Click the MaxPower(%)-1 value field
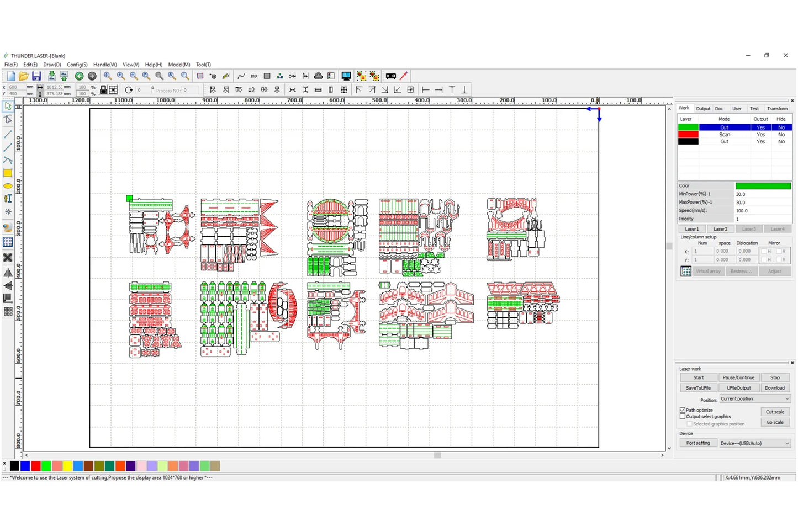798x532 pixels. click(x=763, y=203)
